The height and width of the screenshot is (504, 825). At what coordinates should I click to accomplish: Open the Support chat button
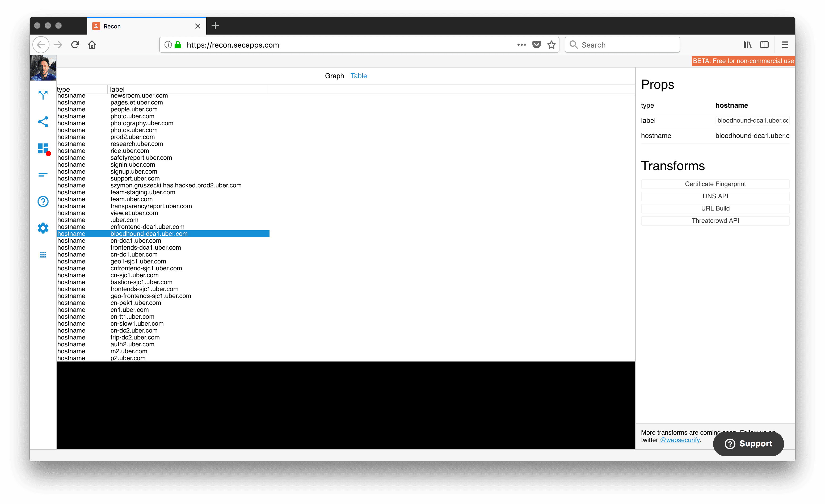coord(748,444)
